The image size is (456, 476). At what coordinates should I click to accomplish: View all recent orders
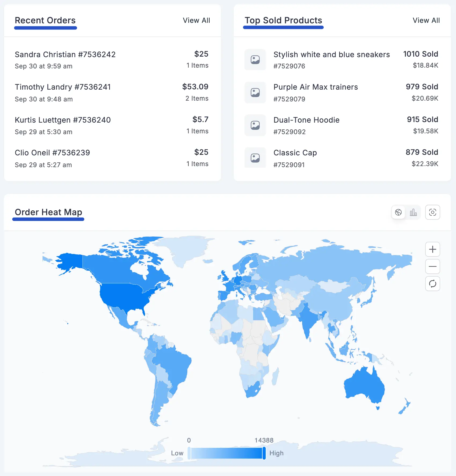[197, 20]
